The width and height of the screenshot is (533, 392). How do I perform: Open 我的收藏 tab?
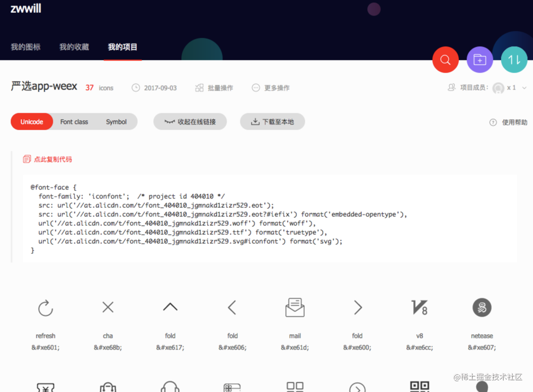tap(74, 47)
